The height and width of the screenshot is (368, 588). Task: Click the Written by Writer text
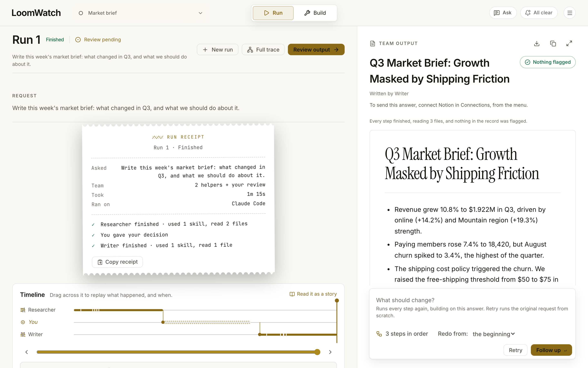coord(389,93)
